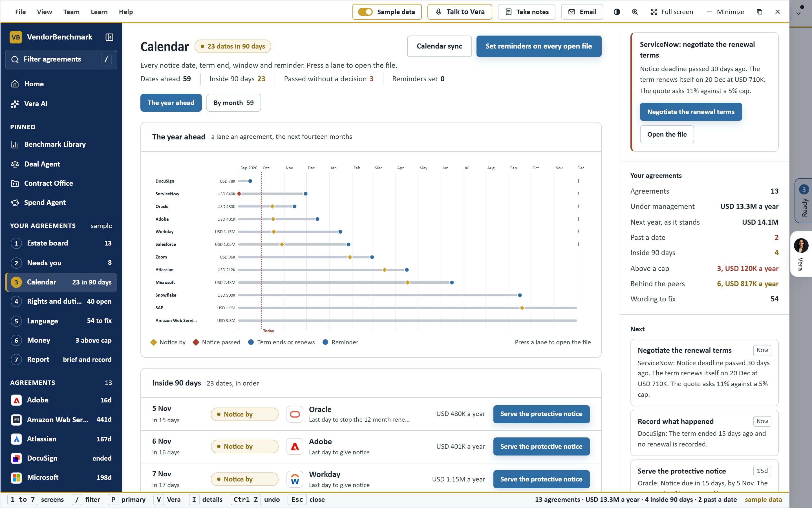This screenshot has height=508, width=812.
Task: Switch to The year ahead tab
Action: tap(171, 103)
